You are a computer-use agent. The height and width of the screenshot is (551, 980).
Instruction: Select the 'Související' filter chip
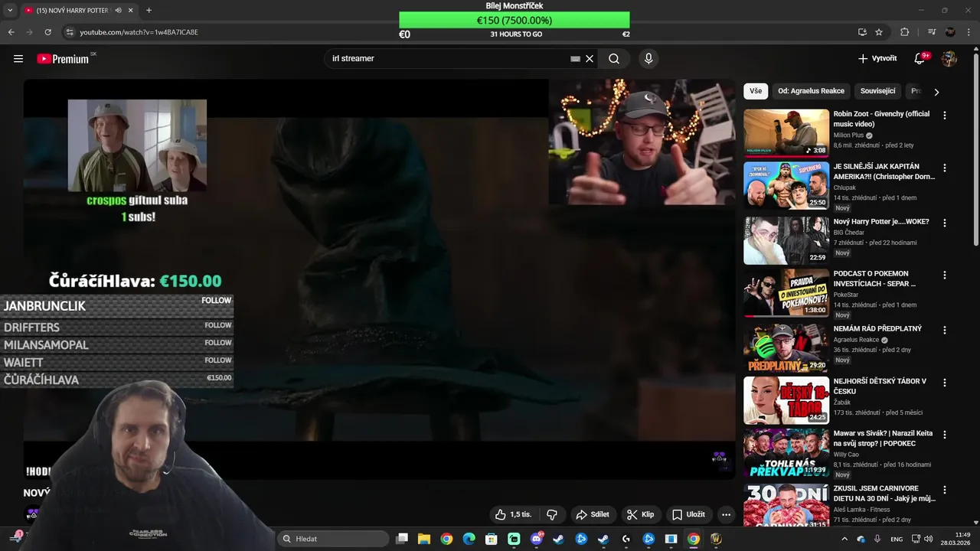tap(877, 91)
